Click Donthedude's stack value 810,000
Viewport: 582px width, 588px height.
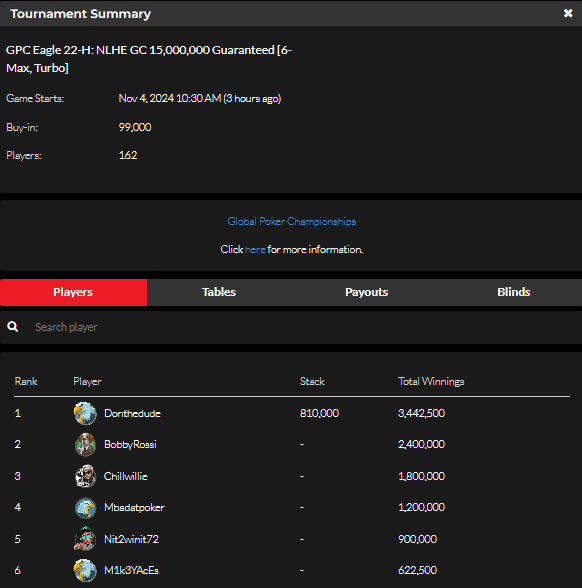point(319,413)
